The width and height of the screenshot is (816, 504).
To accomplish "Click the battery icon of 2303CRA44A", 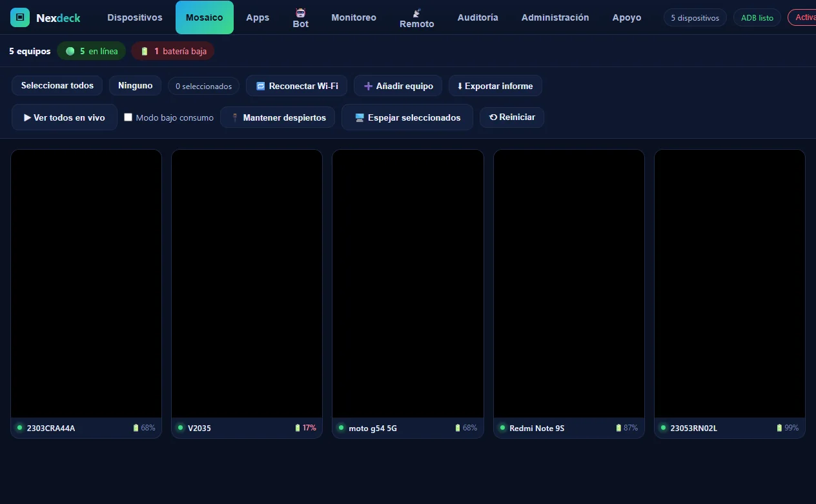I will [x=136, y=428].
